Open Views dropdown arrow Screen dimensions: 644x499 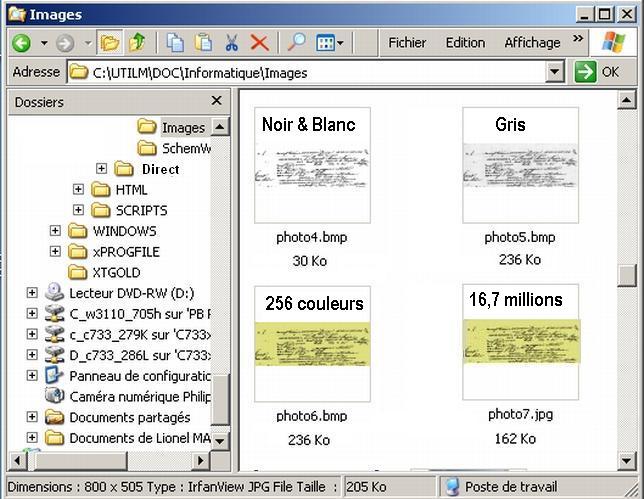tap(340, 43)
